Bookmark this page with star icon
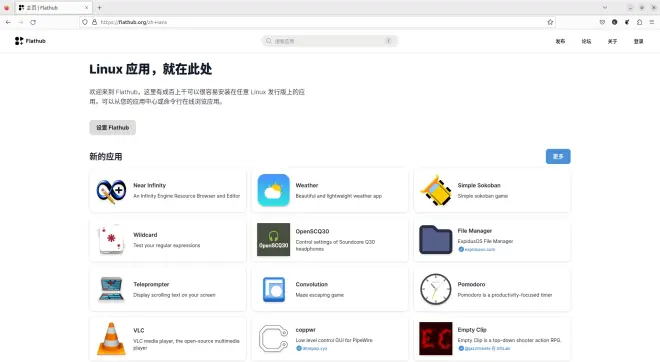Image resolution: width=660 pixels, height=362 pixels. coord(550,22)
